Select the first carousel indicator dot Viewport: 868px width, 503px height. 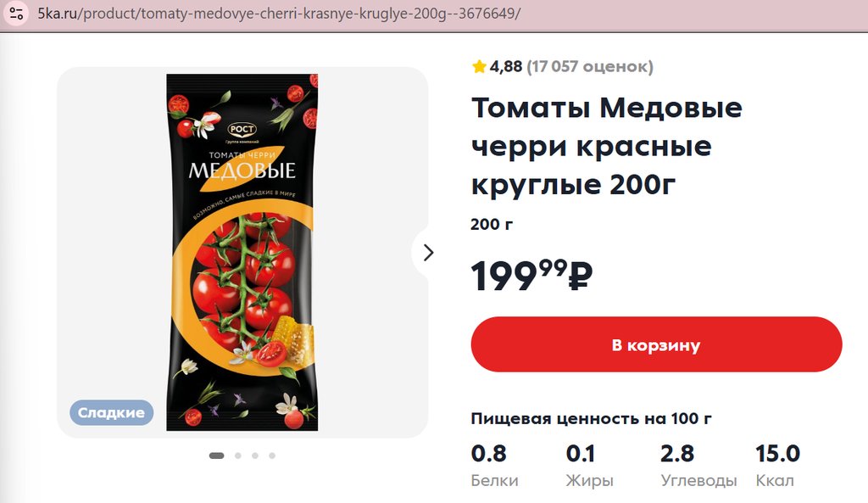[216, 455]
